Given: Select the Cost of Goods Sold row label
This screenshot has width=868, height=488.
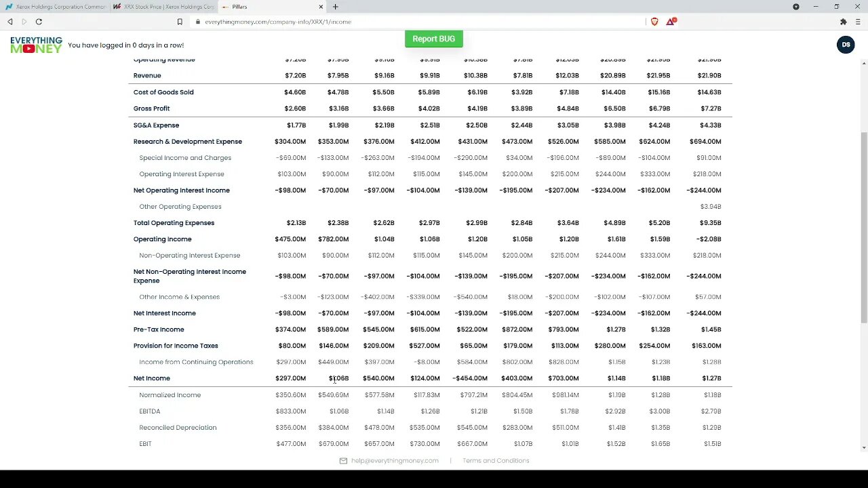Looking at the screenshot, I should point(163,92).
